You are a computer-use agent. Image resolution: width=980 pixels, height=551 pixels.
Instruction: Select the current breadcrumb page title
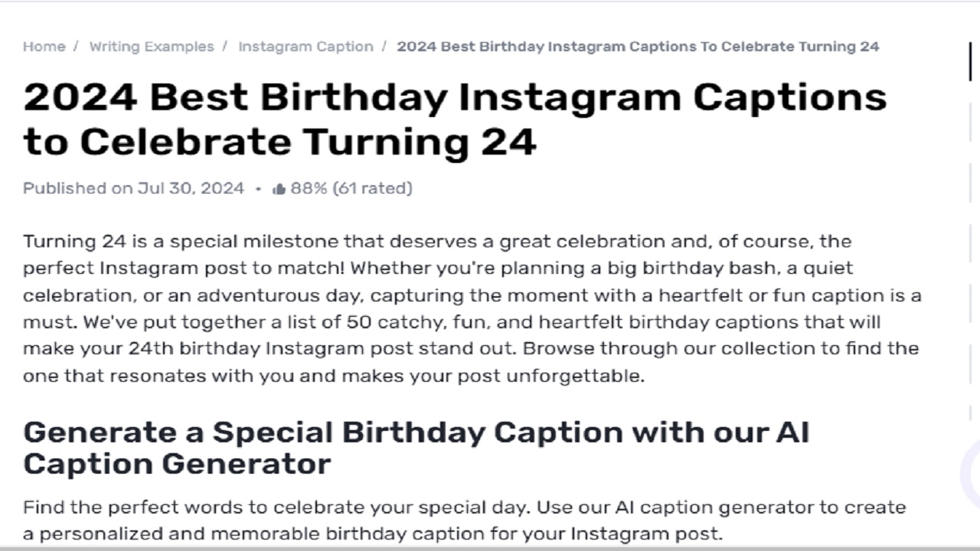tap(638, 46)
